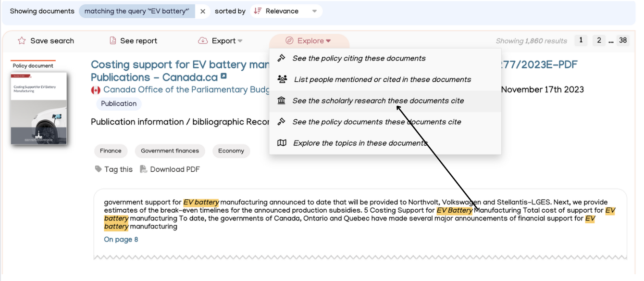Select the See report document icon
The height and width of the screenshot is (281, 644).
point(113,40)
